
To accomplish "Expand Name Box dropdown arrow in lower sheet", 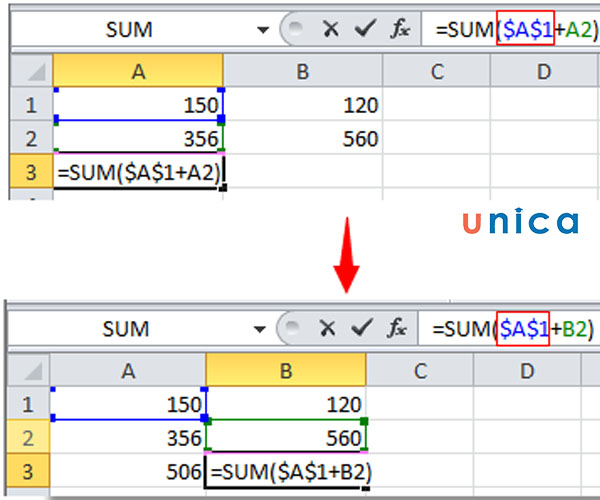I will point(260,328).
